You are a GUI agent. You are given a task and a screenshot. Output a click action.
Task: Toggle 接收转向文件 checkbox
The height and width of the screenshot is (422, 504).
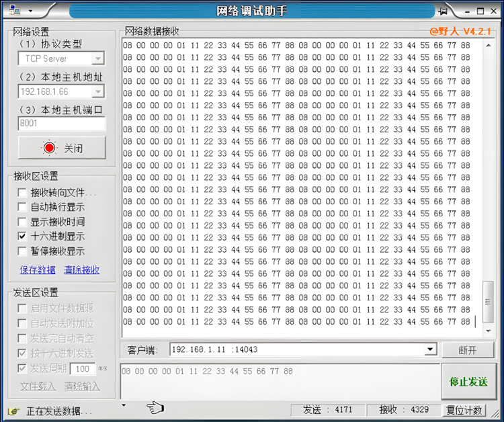coord(23,193)
